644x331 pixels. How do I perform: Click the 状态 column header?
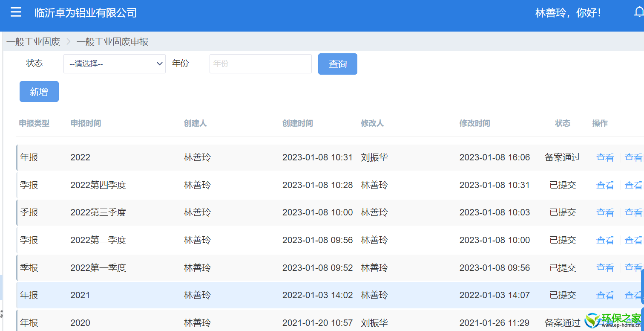click(x=563, y=123)
